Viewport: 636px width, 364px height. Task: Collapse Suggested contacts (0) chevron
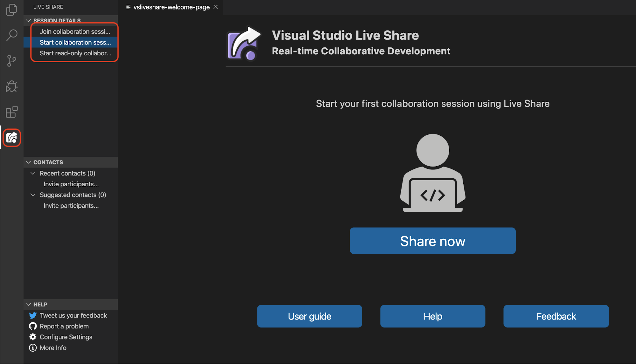[x=33, y=195]
